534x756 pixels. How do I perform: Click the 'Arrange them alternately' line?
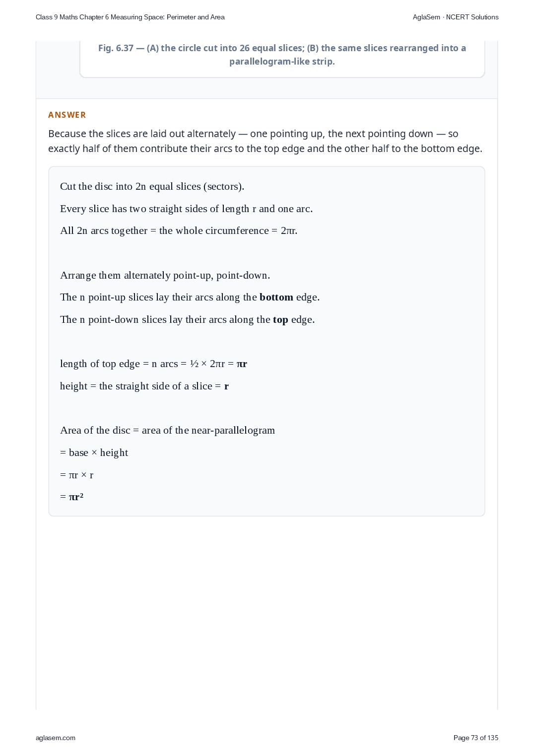165,275
